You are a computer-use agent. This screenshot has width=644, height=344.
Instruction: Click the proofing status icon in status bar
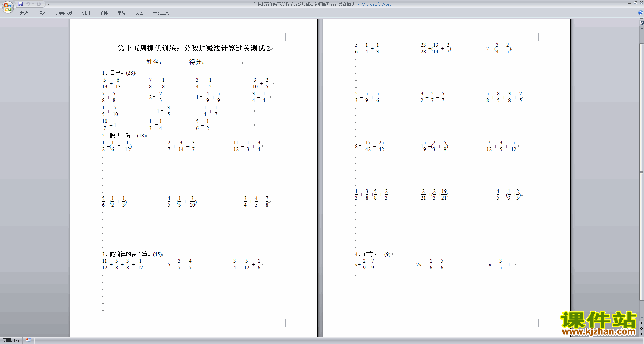point(28,340)
